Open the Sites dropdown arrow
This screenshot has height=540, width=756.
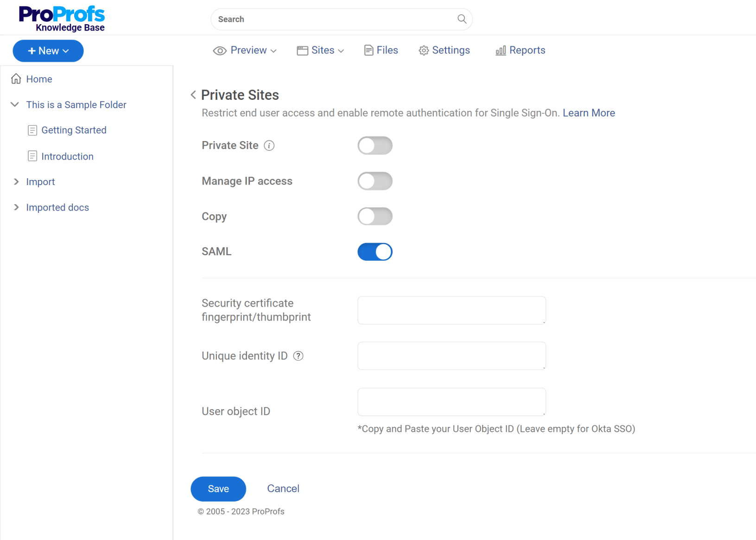click(x=341, y=51)
